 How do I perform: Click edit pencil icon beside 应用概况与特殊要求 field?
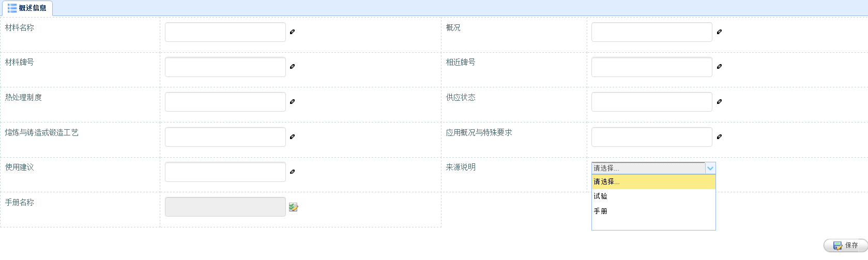[719, 137]
